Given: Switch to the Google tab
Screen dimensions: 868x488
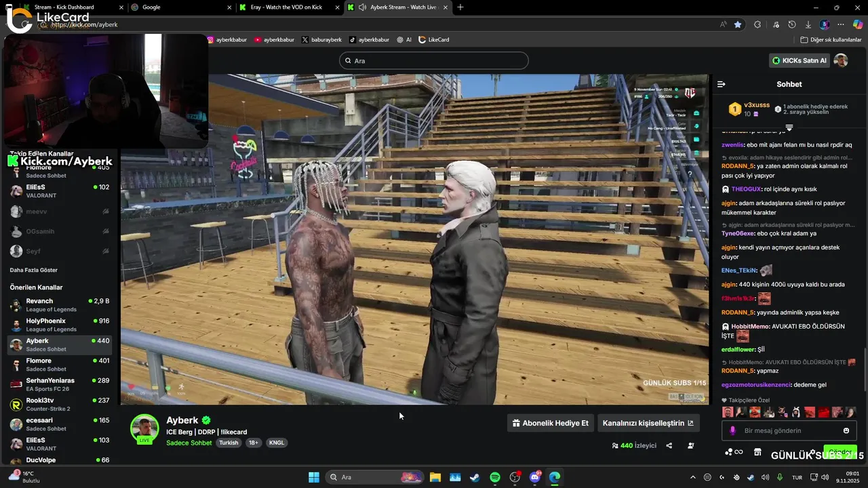Looking at the screenshot, I should point(180,7).
